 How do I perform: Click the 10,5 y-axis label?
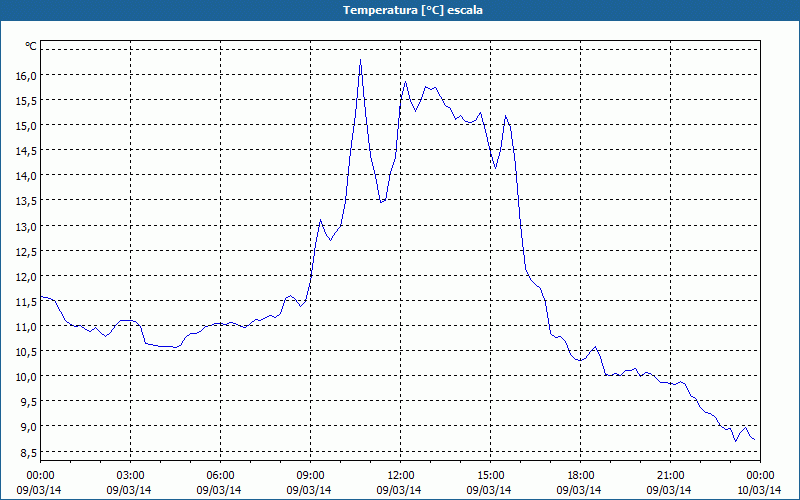point(27,351)
